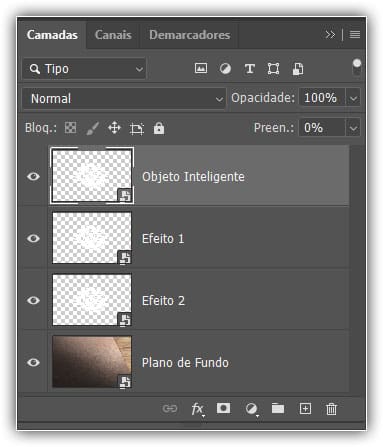383x447 pixels.
Task: Select the Objeto Inteligente layer thumbnail
Action: coord(92,176)
